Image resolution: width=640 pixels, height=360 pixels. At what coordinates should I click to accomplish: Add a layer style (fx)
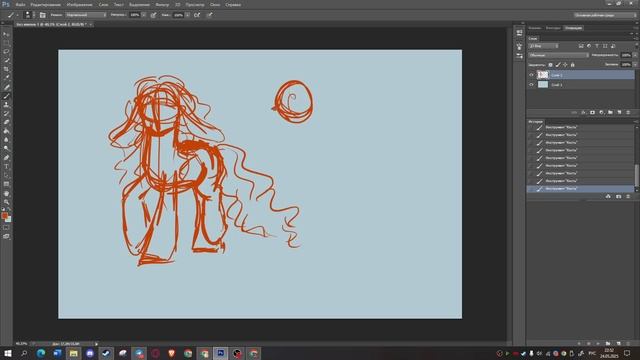click(x=583, y=112)
